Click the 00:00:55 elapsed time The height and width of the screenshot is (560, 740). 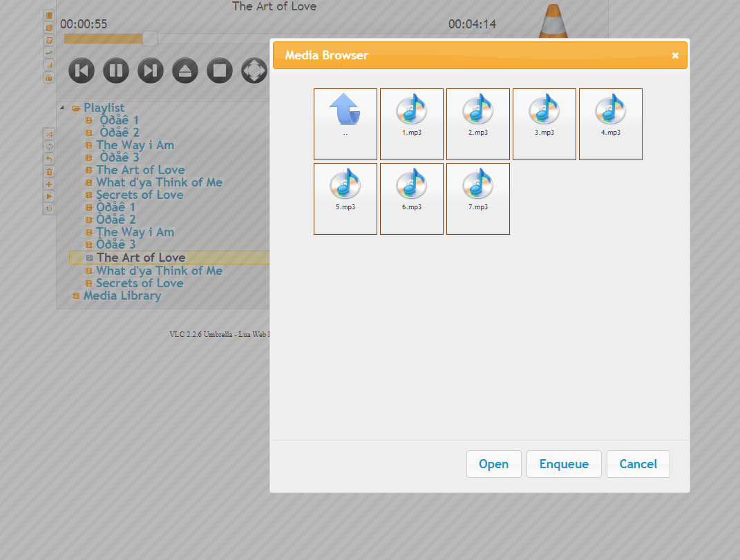(x=84, y=24)
